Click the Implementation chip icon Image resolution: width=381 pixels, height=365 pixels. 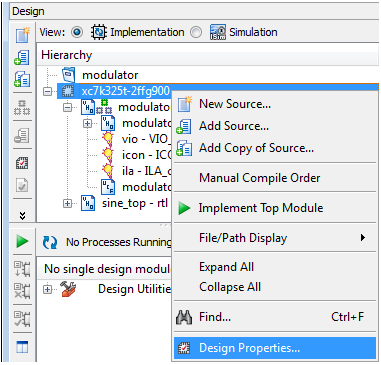(x=99, y=32)
